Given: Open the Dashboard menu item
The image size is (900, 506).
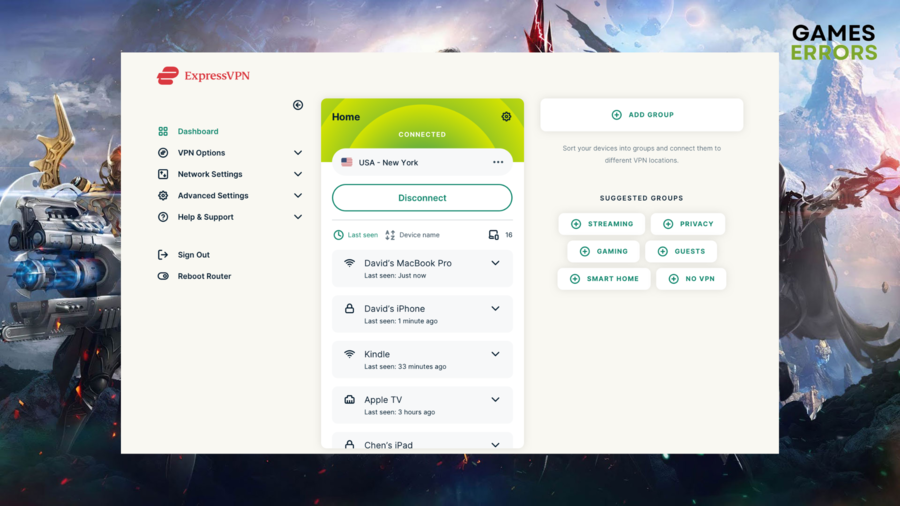Looking at the screenshot, I should (x=198, y=131).
